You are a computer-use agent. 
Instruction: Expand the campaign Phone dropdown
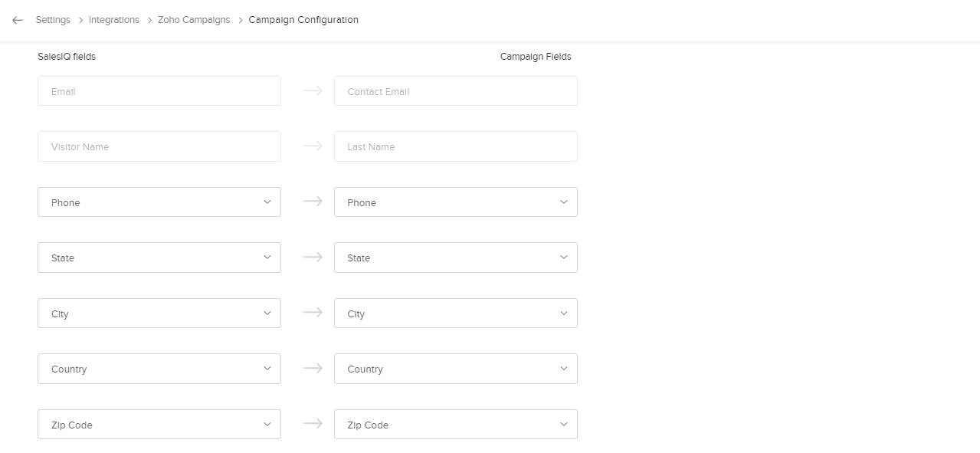(455, 202)
